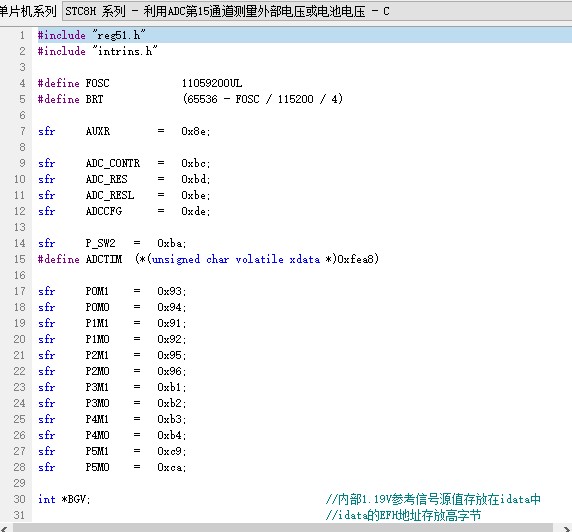Click the P0M1 register name
Viewport: 572px width, 532px height.
click(x=97, y=292)
